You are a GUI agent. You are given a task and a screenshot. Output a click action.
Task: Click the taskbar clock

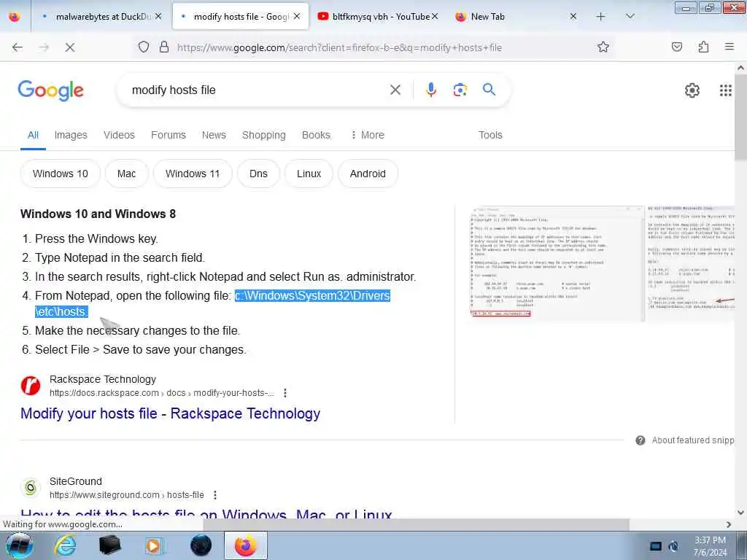point(710,546)
